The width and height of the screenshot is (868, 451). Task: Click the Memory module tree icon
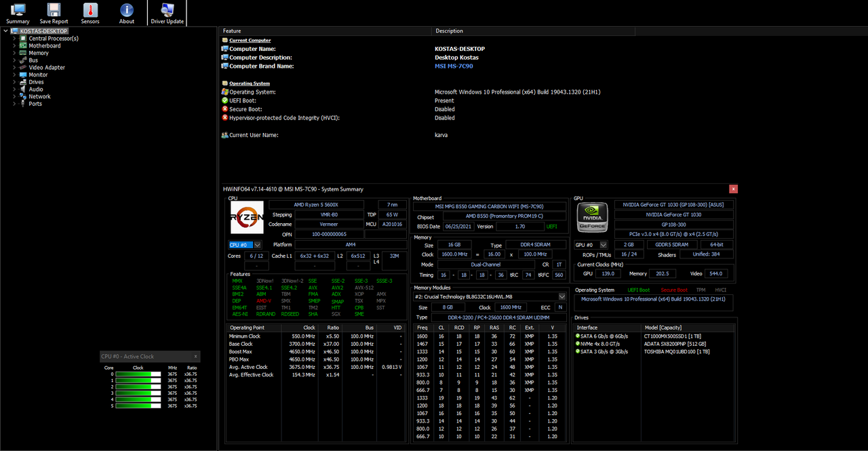[24, 53]
